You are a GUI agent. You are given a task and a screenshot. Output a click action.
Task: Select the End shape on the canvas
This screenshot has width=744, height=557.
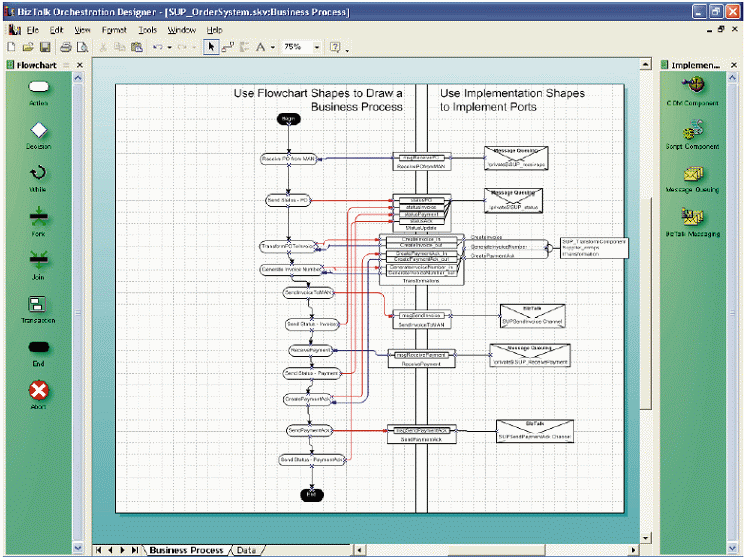point(312,494)
